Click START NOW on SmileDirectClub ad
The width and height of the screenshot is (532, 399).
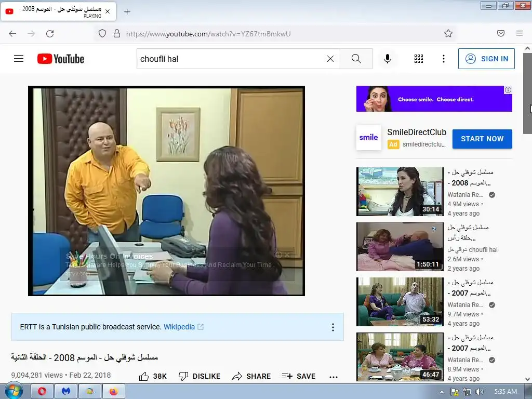[482, 139]
